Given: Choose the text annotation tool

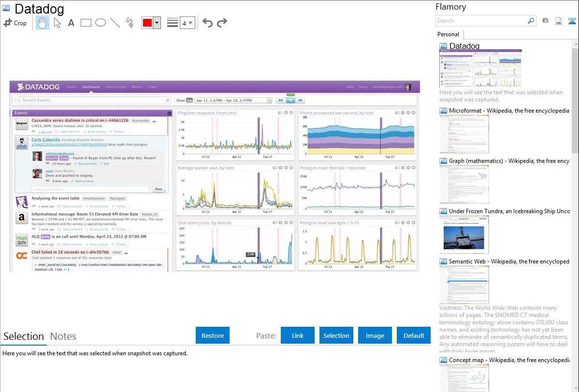Looking at the screenshot, I should 71,23.
